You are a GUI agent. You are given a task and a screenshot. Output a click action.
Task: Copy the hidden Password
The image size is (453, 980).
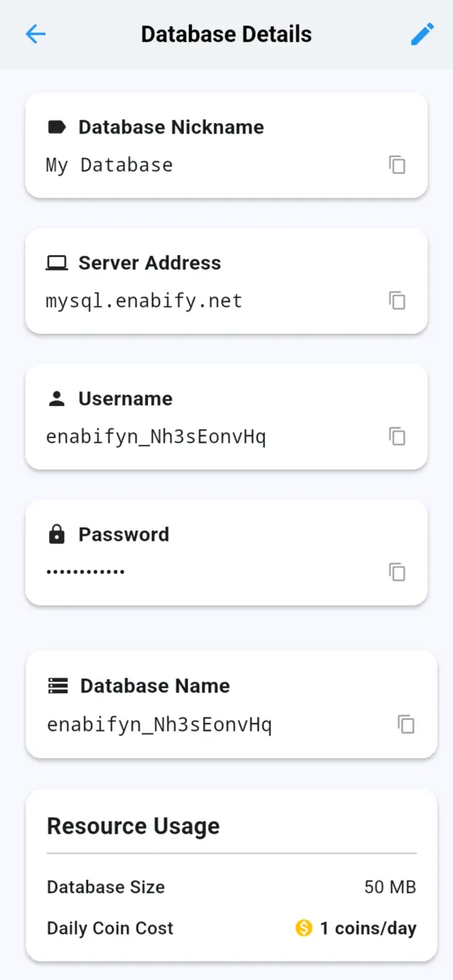(x=396, y=572)
